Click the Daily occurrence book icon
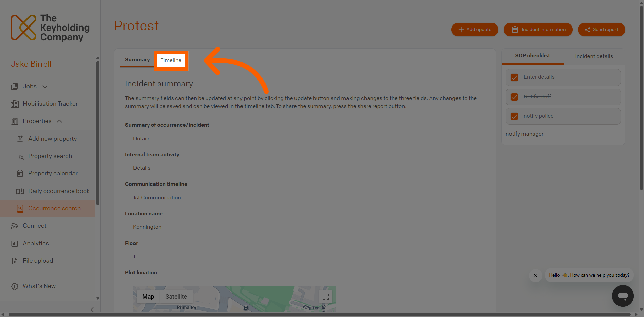Viewport: 644px width, 317px height. pyautogui.click(x=20, y=191)
